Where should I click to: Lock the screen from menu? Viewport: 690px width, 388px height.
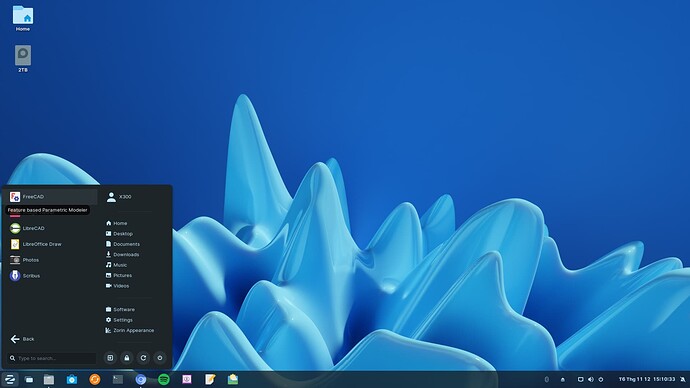(127, 358)
